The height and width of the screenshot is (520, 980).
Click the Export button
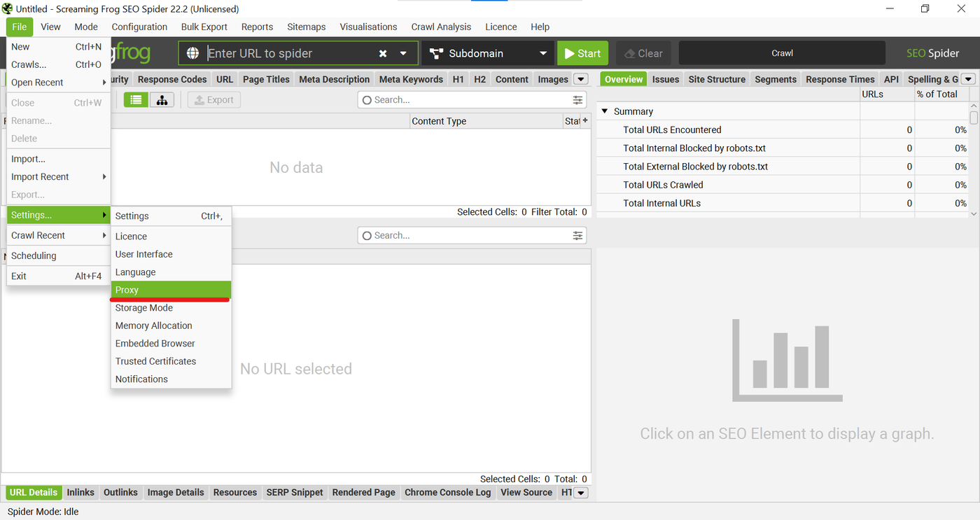pos(213,100)
